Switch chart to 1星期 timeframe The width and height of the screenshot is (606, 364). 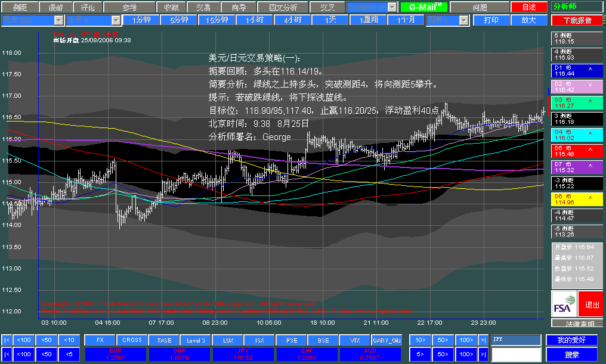tap(369, 20)
